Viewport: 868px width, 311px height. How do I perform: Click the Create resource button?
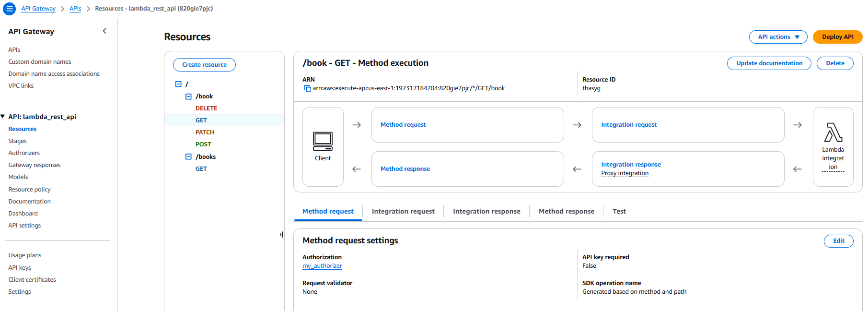point(204,65)
